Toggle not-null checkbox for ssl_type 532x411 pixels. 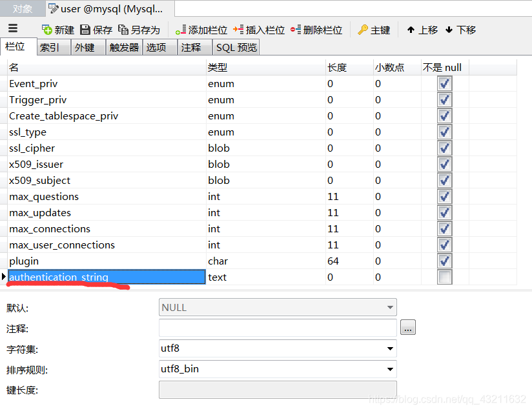click(x=444, y=132)
